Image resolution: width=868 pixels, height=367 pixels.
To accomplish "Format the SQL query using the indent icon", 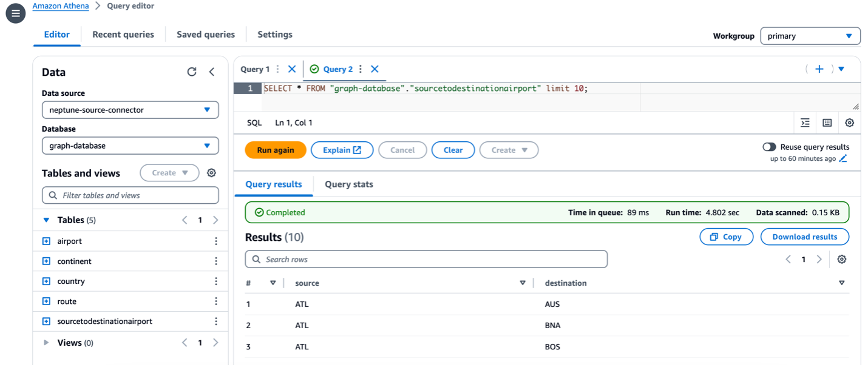I will (x=805, y=123).
